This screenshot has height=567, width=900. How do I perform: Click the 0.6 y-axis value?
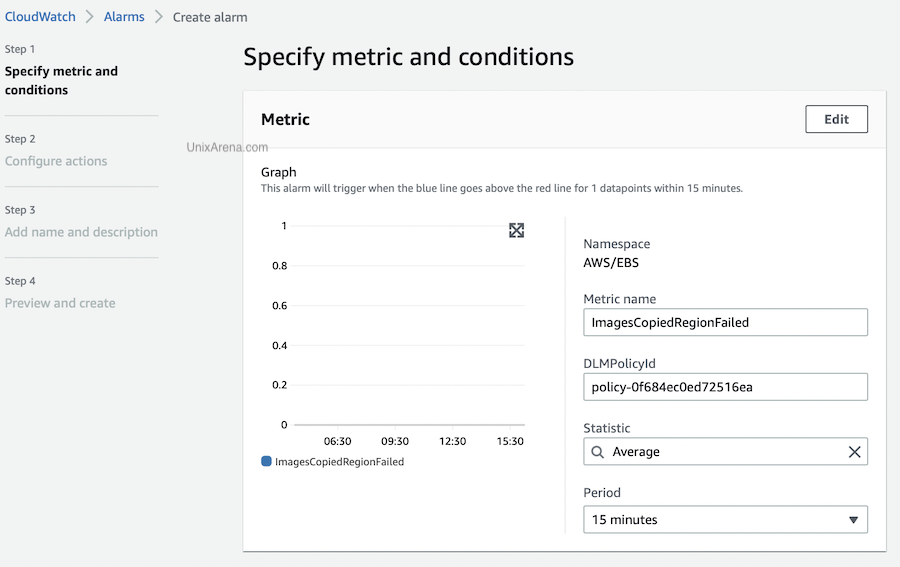[x=280, y=306]
